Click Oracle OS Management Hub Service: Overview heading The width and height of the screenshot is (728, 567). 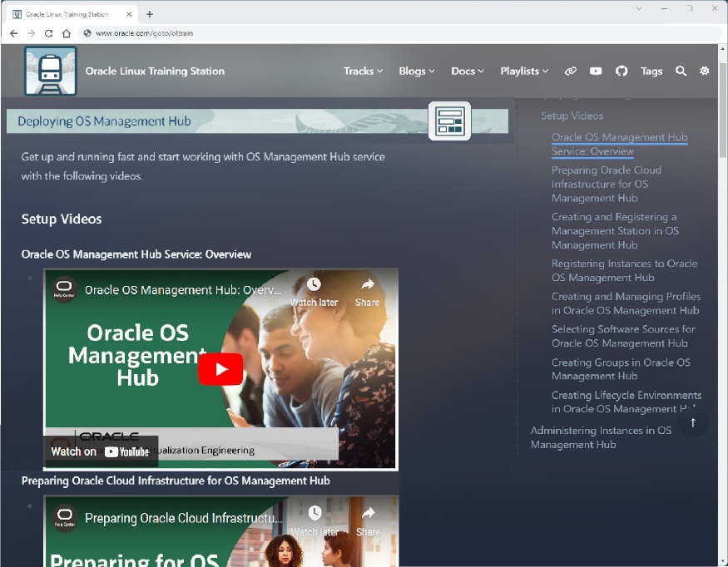pyautogui.click(x=136, y=254)
